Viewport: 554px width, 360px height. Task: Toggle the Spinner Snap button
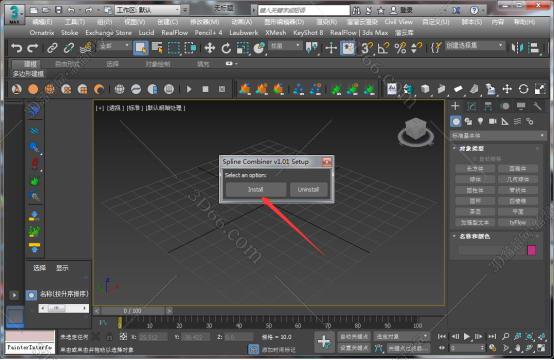click(x=417, y=48)
